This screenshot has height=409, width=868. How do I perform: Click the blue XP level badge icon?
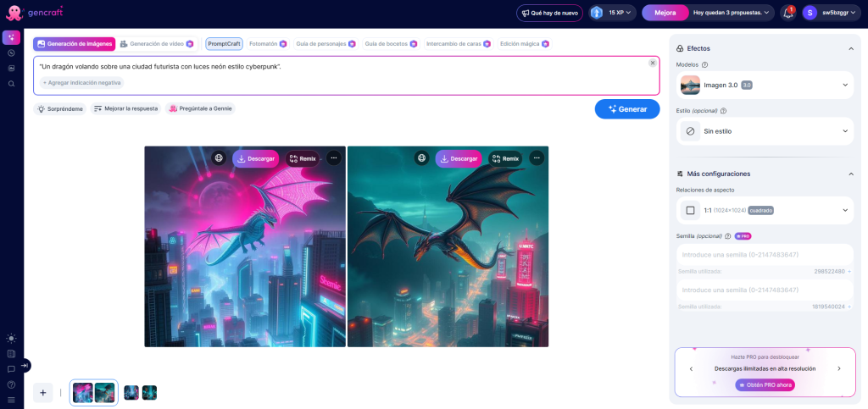click(596, 13)
